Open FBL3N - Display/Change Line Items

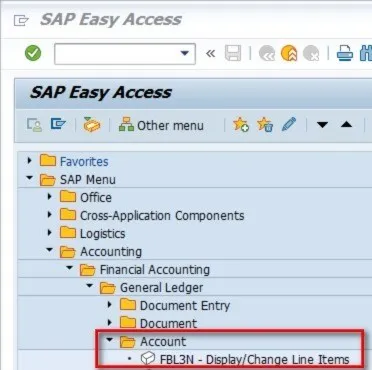(x=255, y=360)
